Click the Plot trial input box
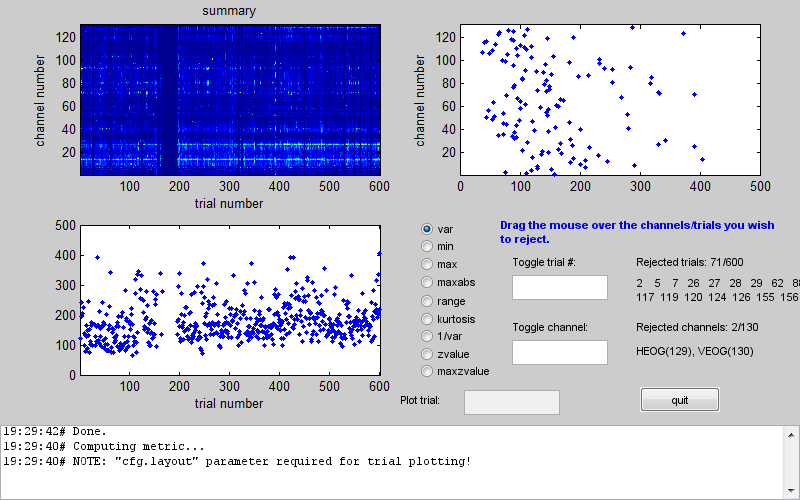 click(512, 402)
